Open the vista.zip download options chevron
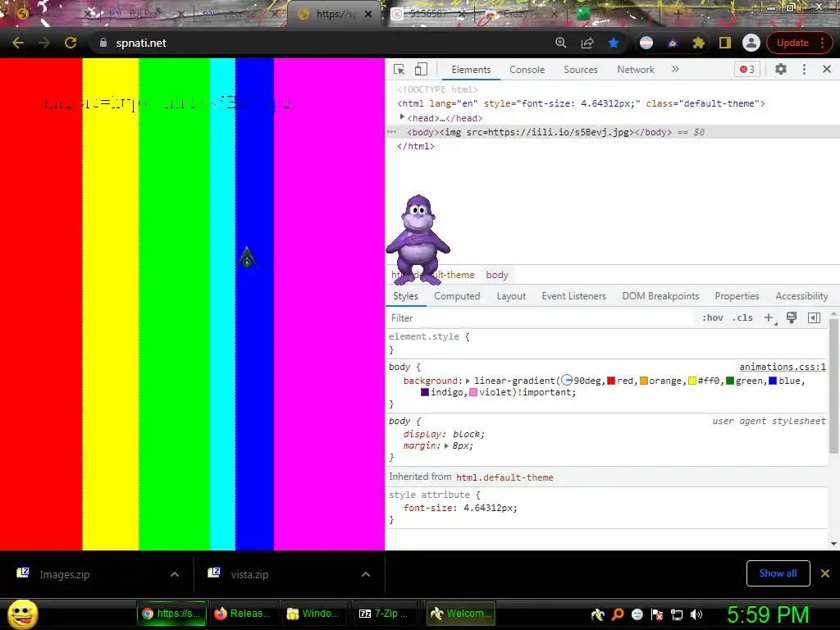 pos(366,574)
